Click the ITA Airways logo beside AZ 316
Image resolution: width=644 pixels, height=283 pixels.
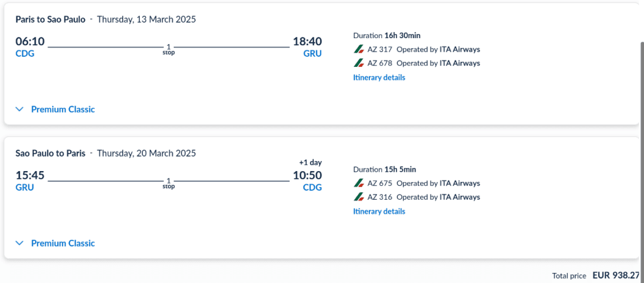coord(359,197)
